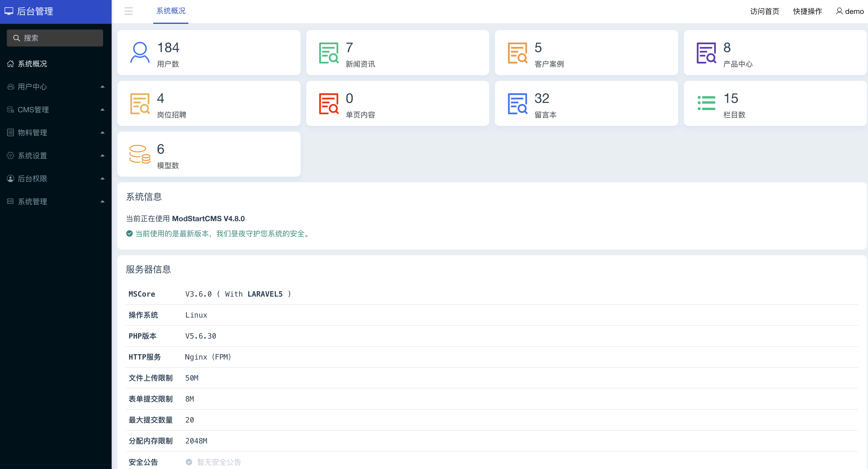Click the blue guestbook document icon
868x469 pixels.
click(x=517, y=103)
